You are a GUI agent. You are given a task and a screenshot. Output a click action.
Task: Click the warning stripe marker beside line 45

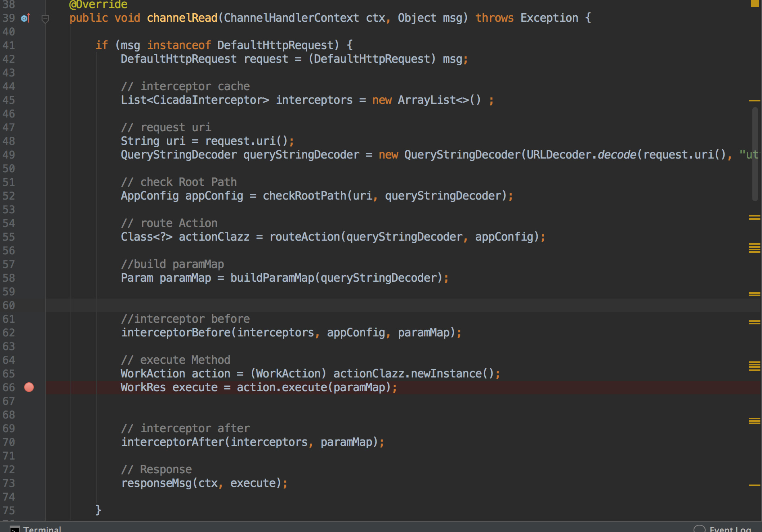(754, 100)
